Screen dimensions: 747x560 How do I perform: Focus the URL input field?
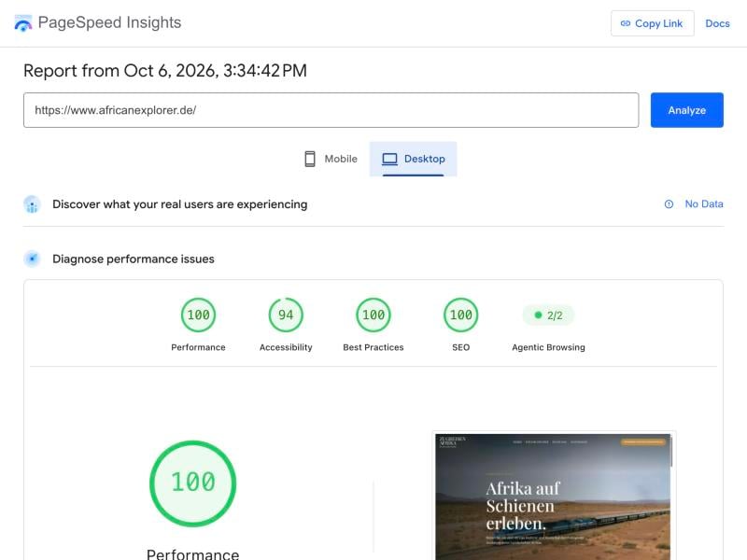click(331, 110)
